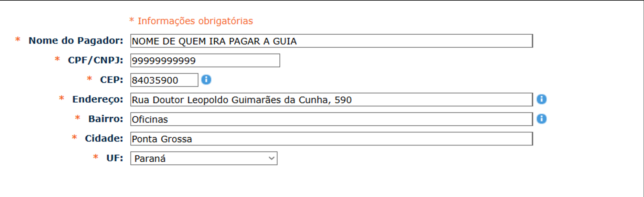Click the Bairro field containing Oficinas
Image resolution: width=644 pixels, height=197 pixels.
pyautogui.click(x=331, y=119)
